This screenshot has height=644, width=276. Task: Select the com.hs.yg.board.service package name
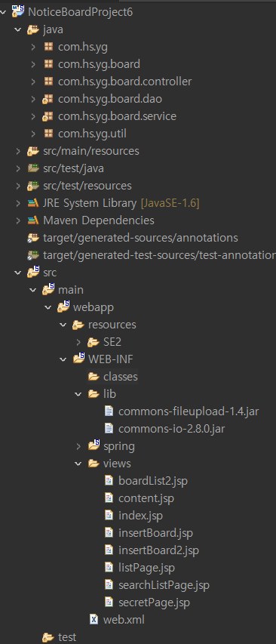[x=117, y=116]
